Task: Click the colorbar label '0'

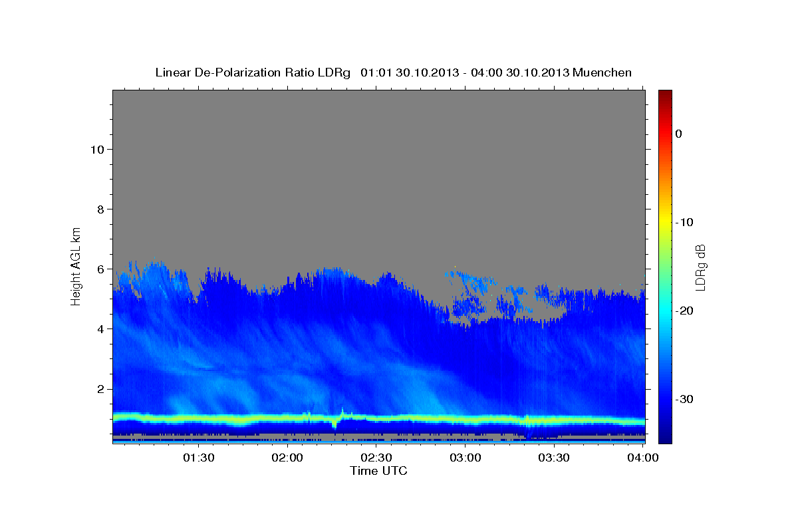Action: 678,134
